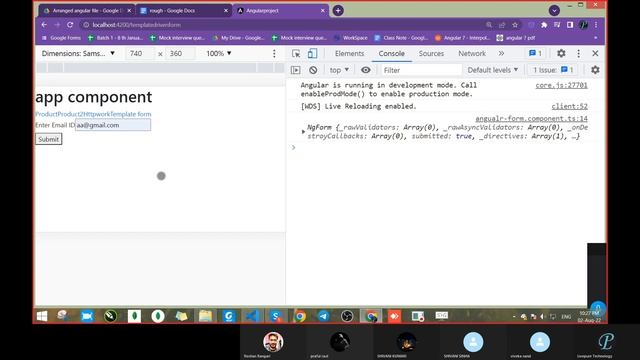Click the issues counter badge in DevTools header
This screenshot has height=360, width=640.
click(535, 53)
